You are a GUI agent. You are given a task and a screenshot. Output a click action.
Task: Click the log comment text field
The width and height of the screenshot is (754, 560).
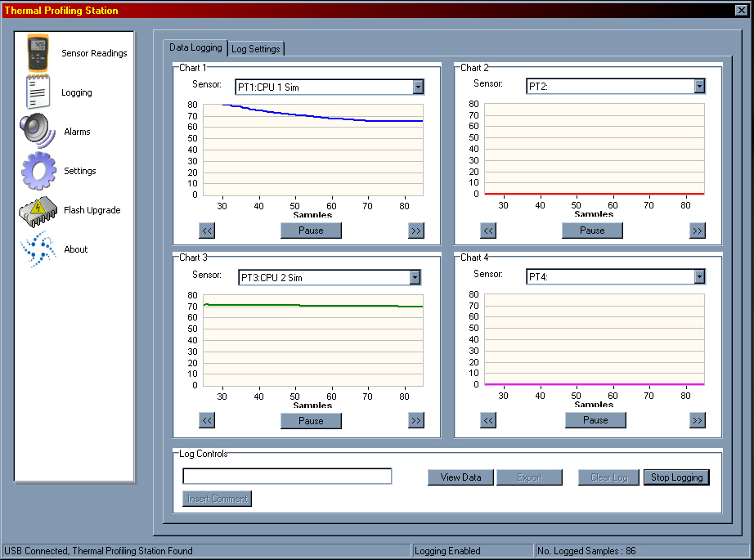pyautogui.click(x=287, y=477)
